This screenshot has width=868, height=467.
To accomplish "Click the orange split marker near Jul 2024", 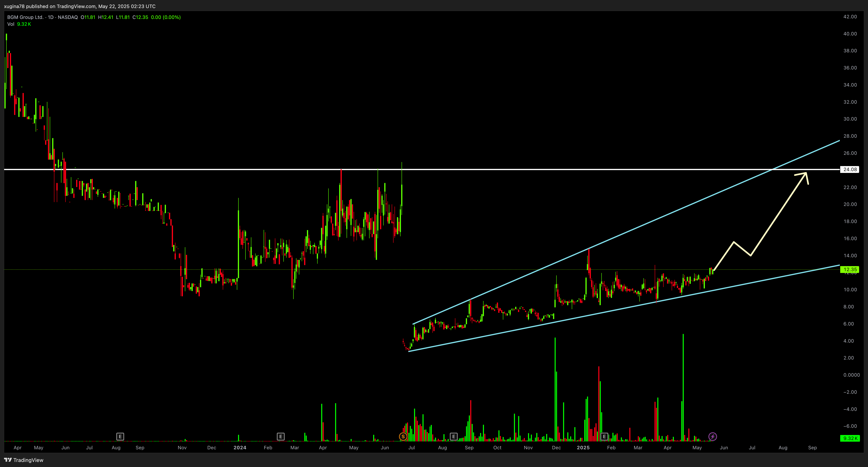I will tap(403, 437).
